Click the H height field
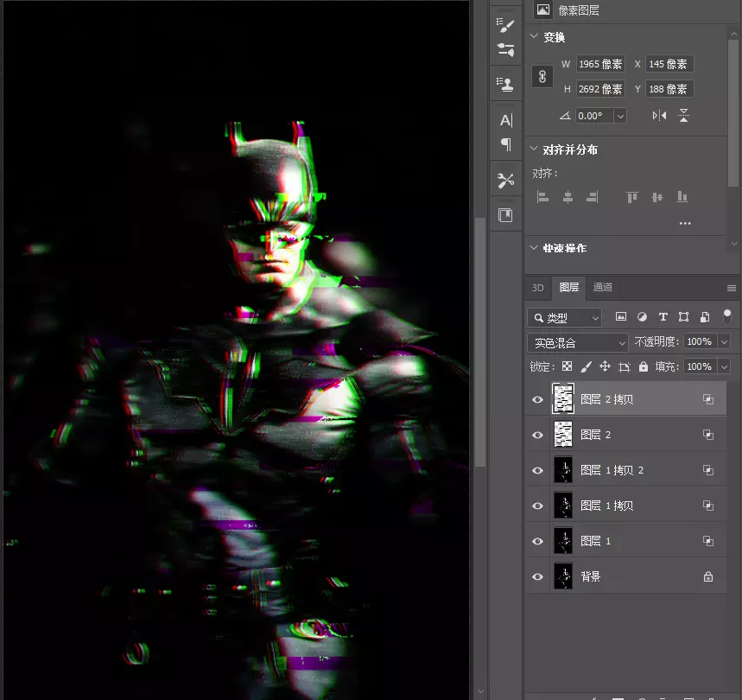742x700 pixels. pos(600,89)
